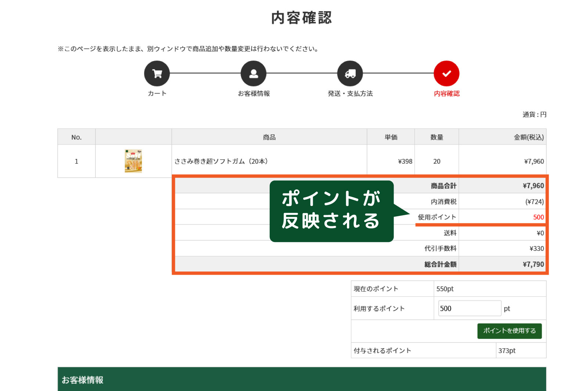Click the 使用ポイント label

click(x=437, y=217)
